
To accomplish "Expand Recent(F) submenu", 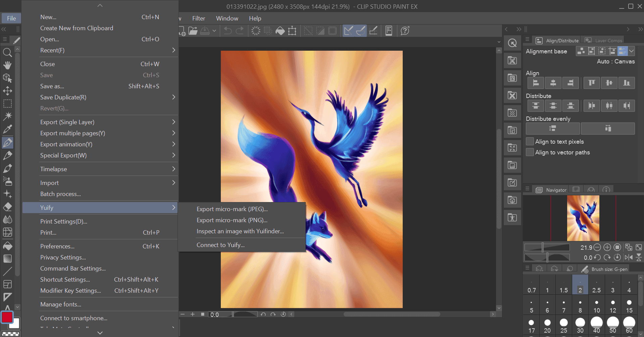I will pos(100,50).
